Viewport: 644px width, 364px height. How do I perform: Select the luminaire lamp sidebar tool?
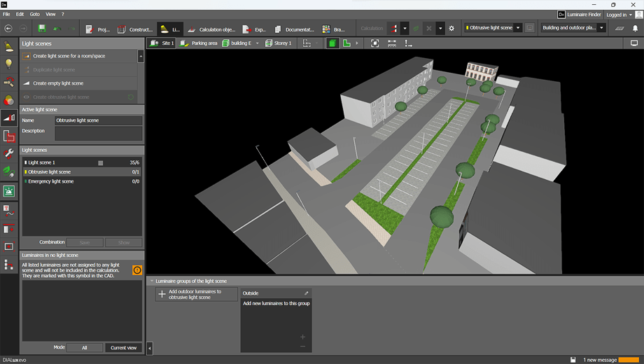9,47
